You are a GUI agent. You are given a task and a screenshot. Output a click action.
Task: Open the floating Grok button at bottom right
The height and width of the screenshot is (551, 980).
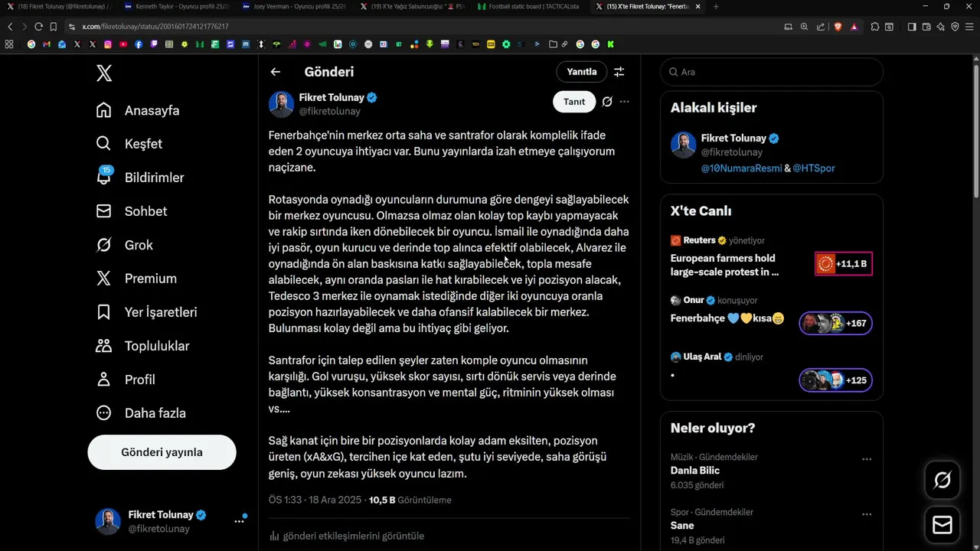tap(942, 480)
